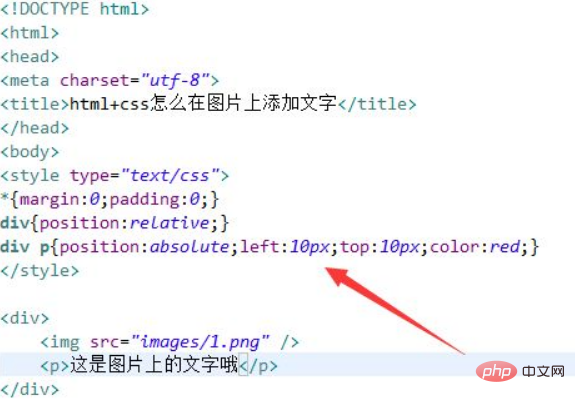
Task: Click the paragraph text 这是图片上的文字哦
Action: point(154,365)
